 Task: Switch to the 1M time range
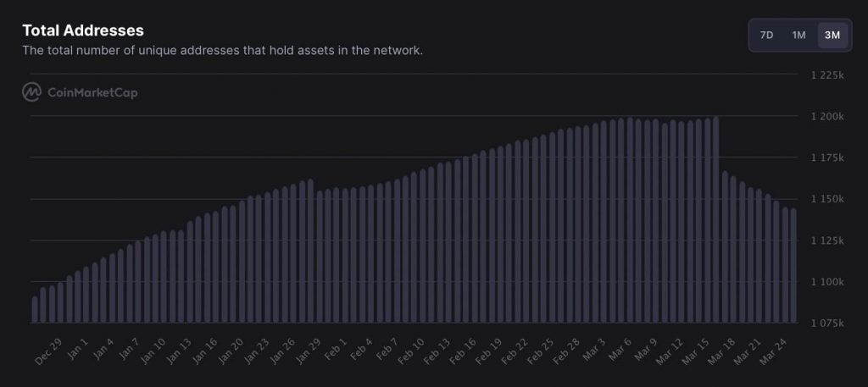[798, 36]
